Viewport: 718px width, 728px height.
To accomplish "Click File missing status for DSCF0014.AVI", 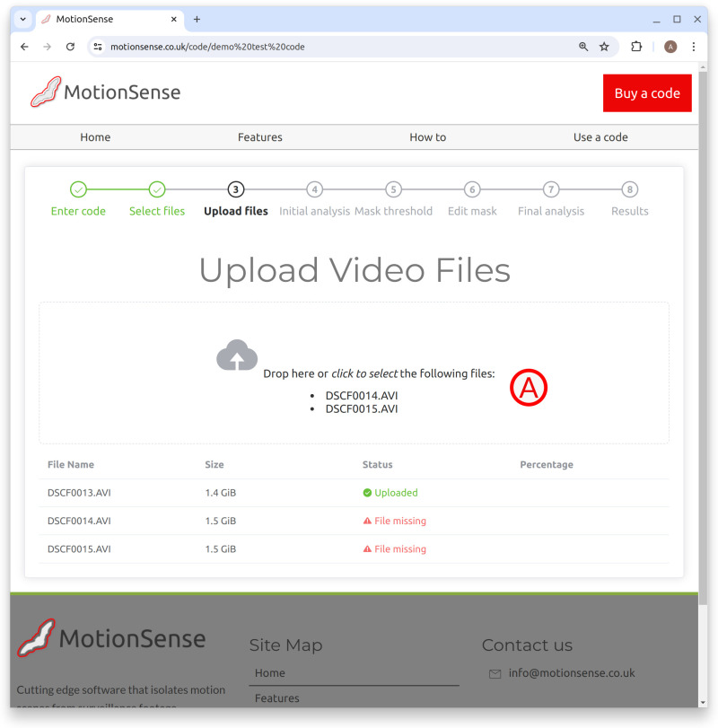I will 400,521.
